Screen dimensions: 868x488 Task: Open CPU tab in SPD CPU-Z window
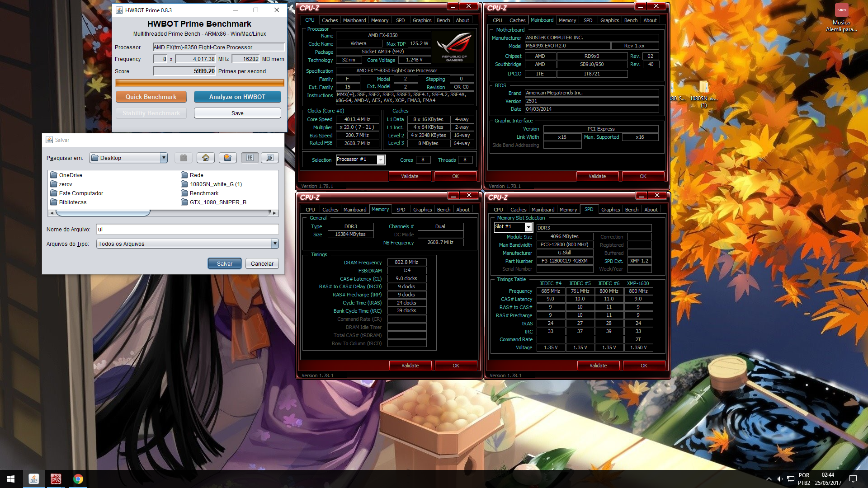point(498,210)
